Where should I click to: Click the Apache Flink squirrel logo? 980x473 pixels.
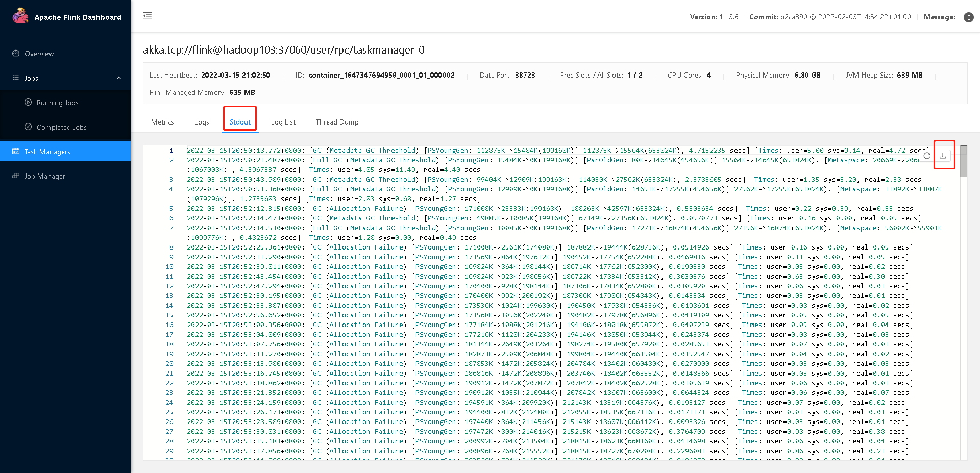(20, 16)
